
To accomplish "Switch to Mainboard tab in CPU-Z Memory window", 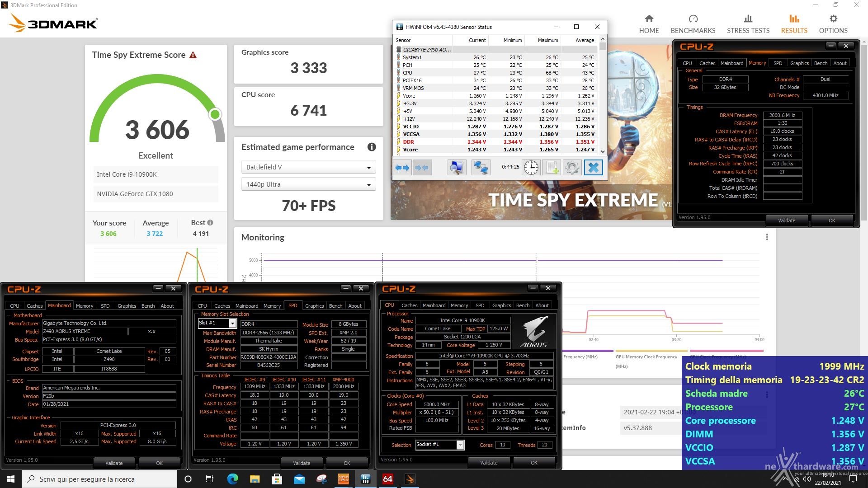I will [x=731, y=63].
